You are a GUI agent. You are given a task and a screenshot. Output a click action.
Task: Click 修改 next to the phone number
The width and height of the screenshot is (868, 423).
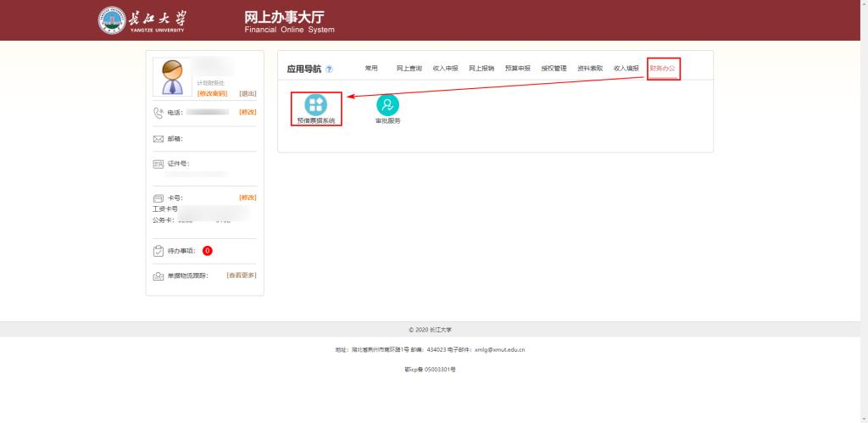coord(248,112)
